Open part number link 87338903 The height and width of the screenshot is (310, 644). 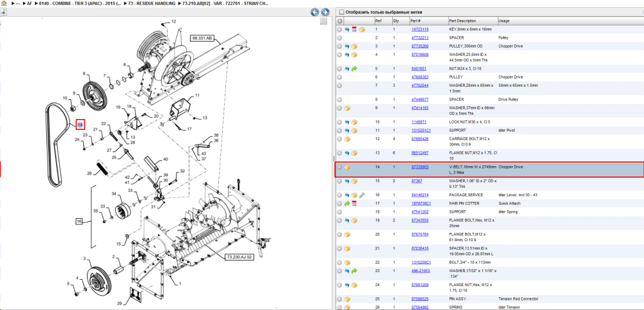click(x=420, y=167)
